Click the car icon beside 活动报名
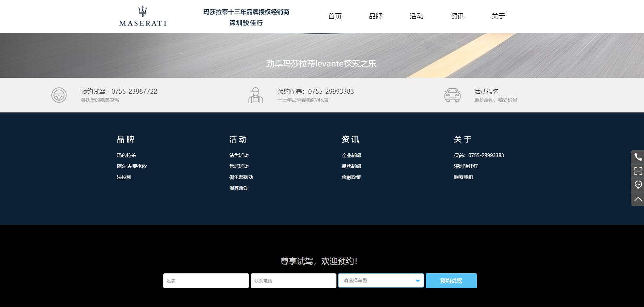The width and height of the screenshot is (644, 307). [x=452, y=95]
